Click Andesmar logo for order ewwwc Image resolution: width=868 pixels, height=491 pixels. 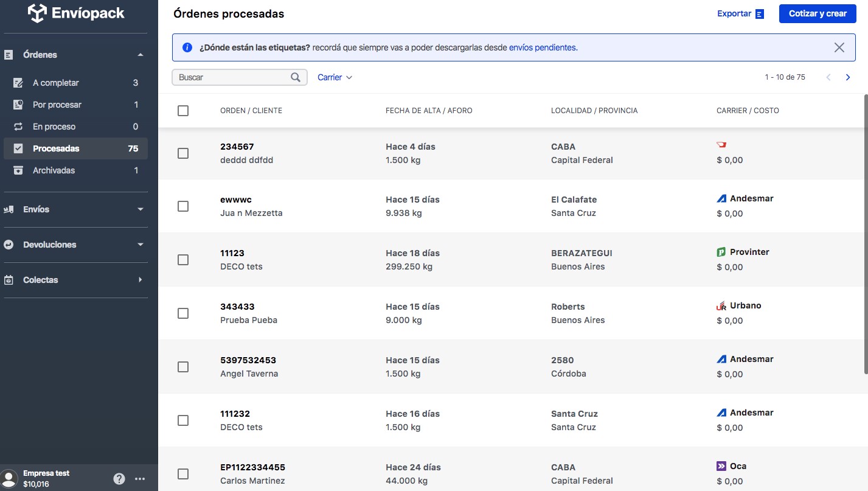722,198
